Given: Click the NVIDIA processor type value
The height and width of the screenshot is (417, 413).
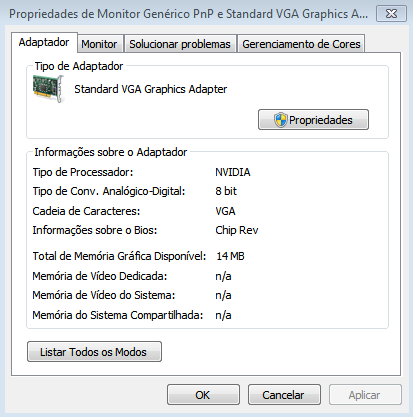Looking at the screenshot, I should [233, 172].
